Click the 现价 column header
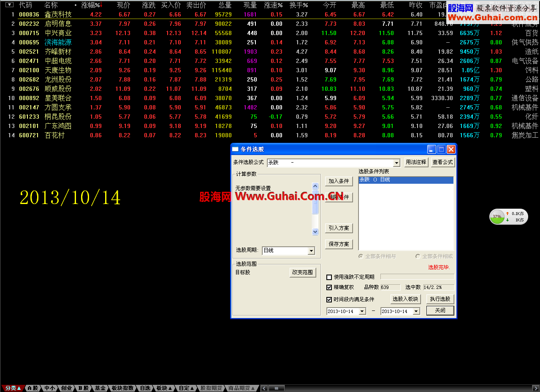The image size is (540, 392). [x=123, y=5]
